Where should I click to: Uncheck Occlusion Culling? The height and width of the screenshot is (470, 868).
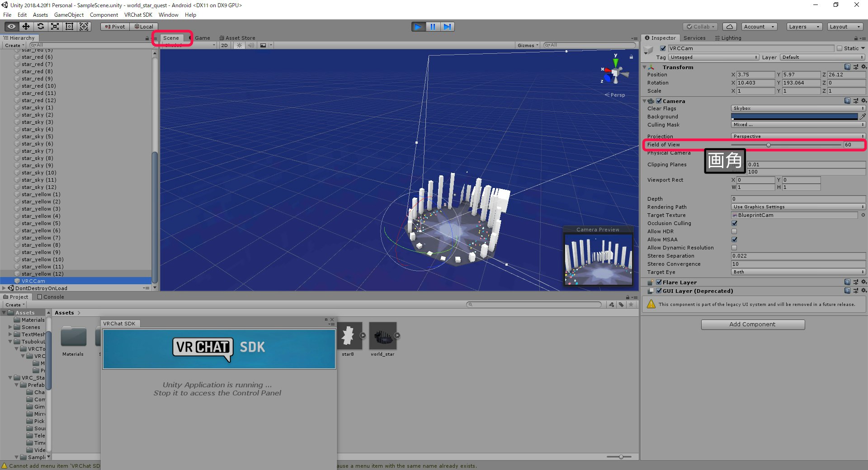pos(734,223)
